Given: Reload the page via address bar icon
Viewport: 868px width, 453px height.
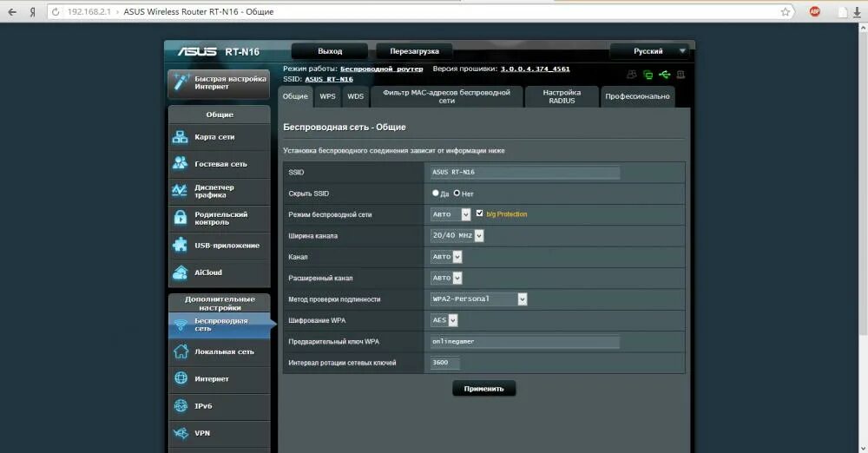Looking at the screenshot, I should 56,11.
